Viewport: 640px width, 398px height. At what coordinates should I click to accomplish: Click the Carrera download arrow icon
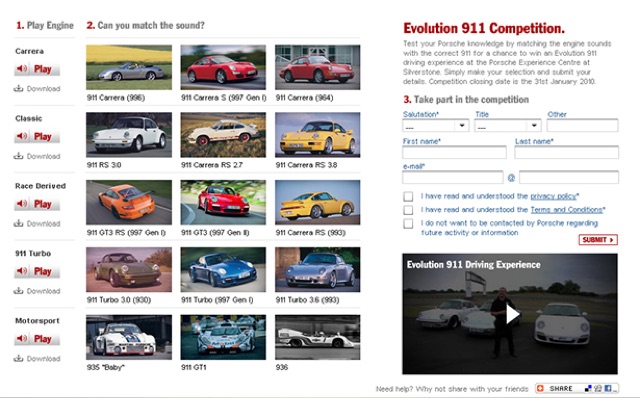point(18,88)
